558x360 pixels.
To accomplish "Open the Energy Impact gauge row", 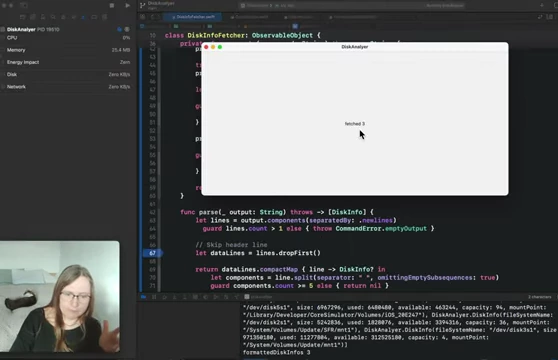I will 66,62.
